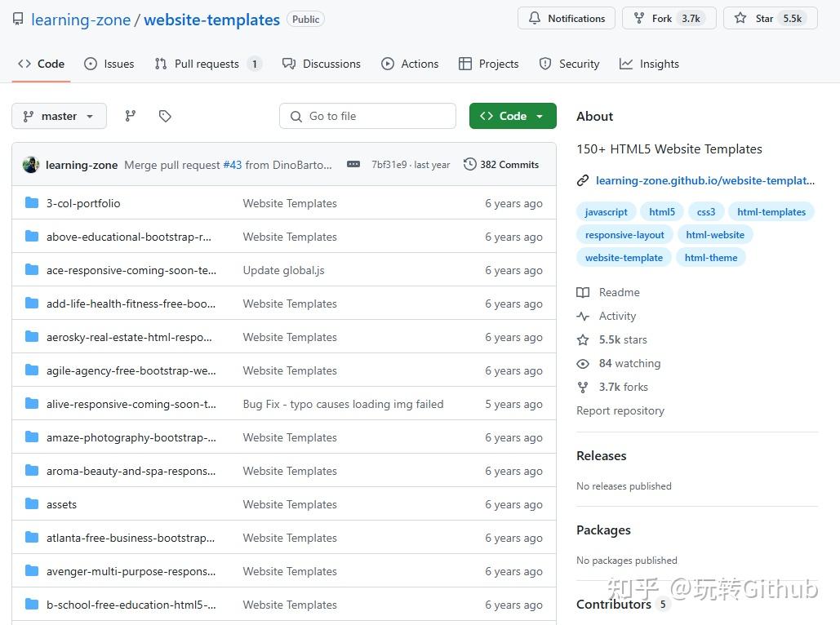Click the link chain icon in About
840x625 pixels.
click(x=583, y=180)
